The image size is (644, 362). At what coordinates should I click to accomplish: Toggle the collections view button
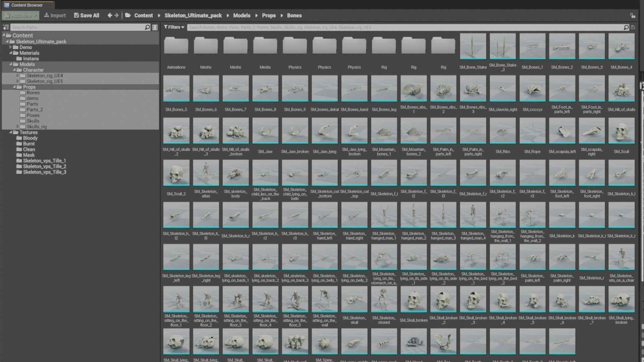[155, 27]
